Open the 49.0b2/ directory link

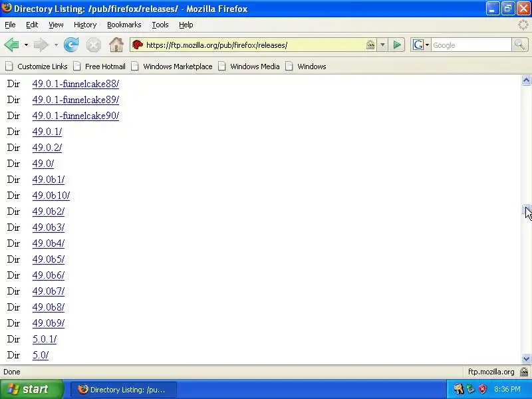(x=49, y=211)
